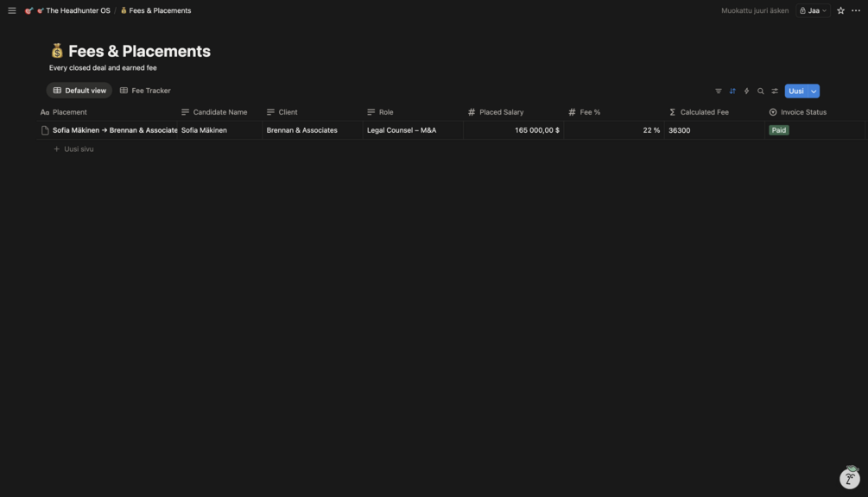Viewport: 868px width, 497px height.
Task: Click the blue Uusi button
Action: click(796, 91)
